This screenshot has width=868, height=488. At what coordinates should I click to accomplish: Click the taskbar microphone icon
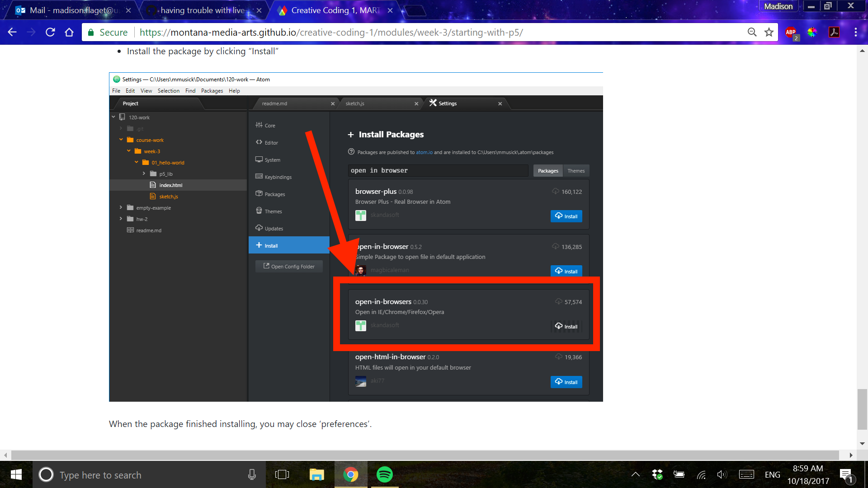tap(252, 474)
